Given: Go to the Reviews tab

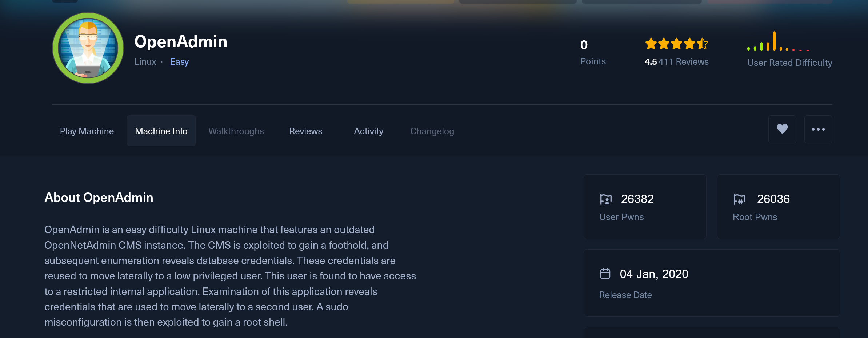Looking at the screenshot, I should [306, 131].
